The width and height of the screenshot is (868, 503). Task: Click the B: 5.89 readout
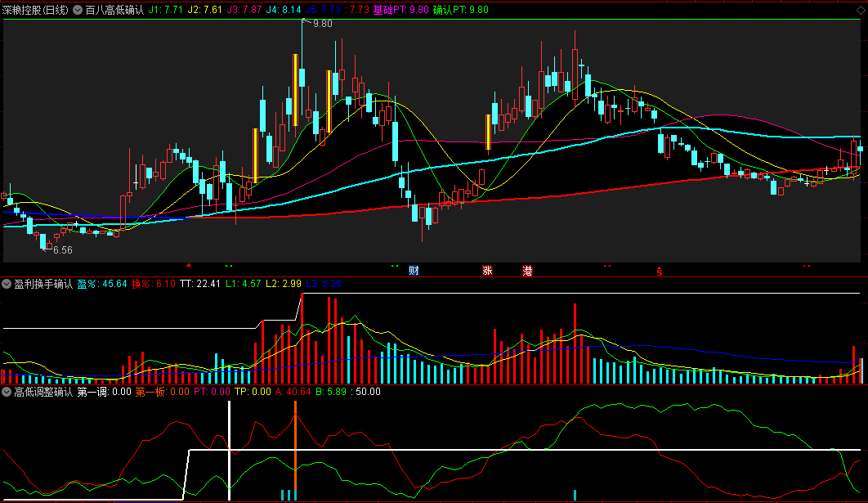click(331, 393)
